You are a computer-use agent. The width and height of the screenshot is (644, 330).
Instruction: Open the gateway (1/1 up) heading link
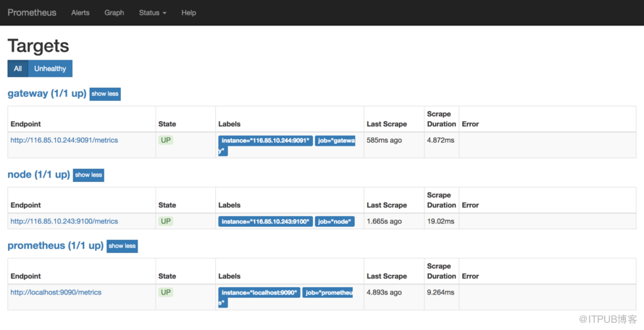(x=47, y=94)
